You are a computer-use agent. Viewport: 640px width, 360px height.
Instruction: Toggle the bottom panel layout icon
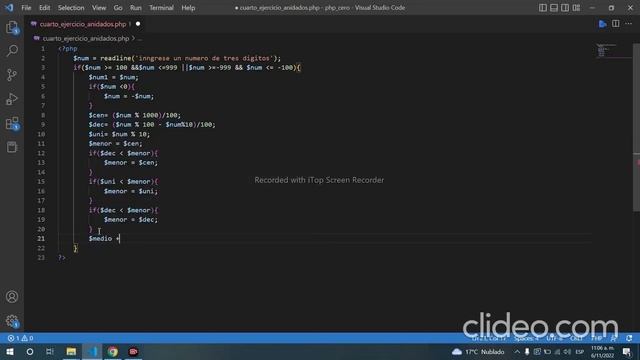coord(554,8)
